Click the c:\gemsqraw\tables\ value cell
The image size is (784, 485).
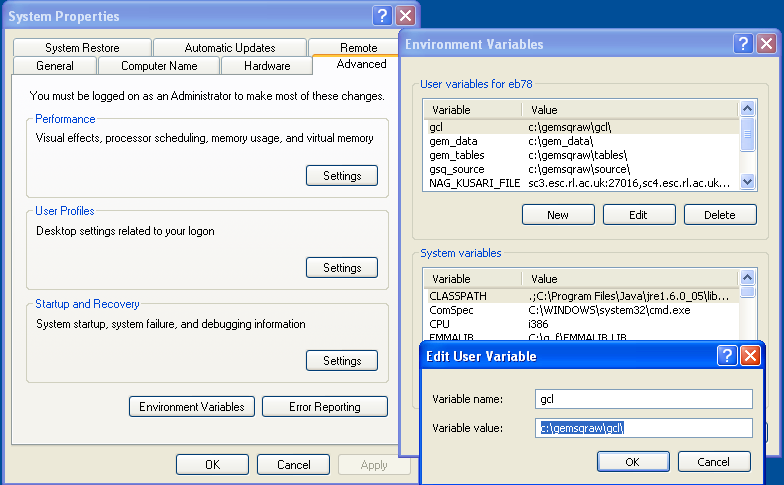click(578, 155)
